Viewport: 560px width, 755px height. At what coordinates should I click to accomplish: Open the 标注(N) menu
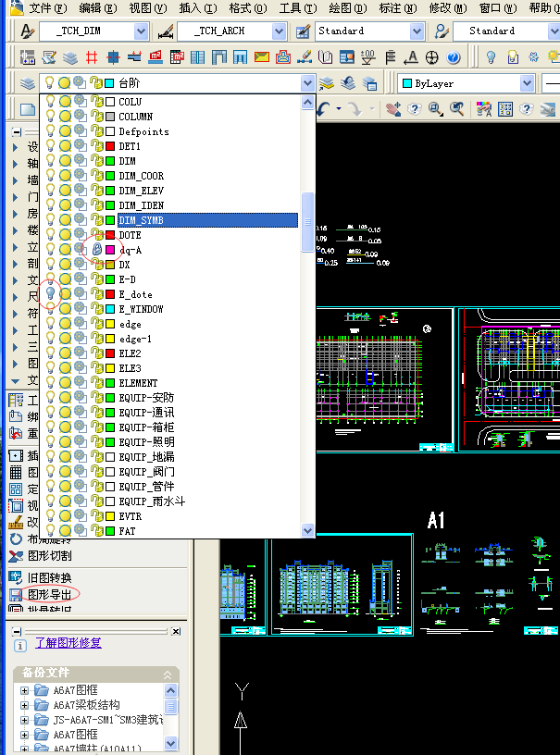pyautogui.click(x=398, y=8)
